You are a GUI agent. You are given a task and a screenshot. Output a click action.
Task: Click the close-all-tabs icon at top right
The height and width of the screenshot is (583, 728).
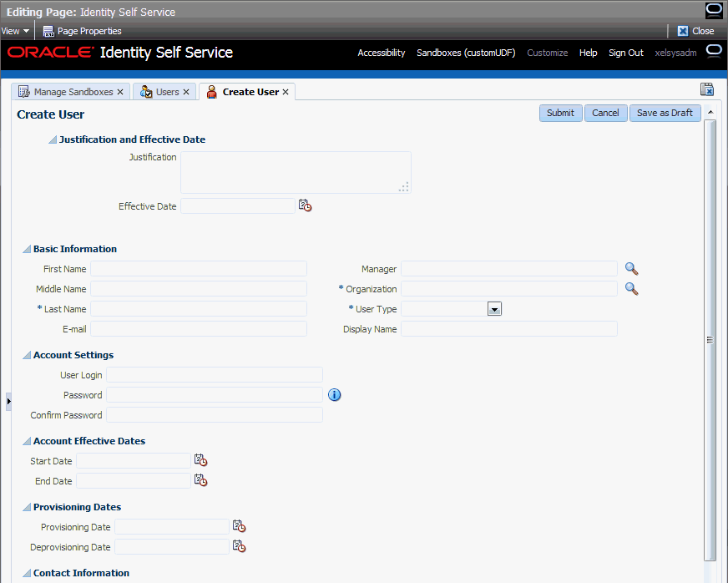point(707,89)
